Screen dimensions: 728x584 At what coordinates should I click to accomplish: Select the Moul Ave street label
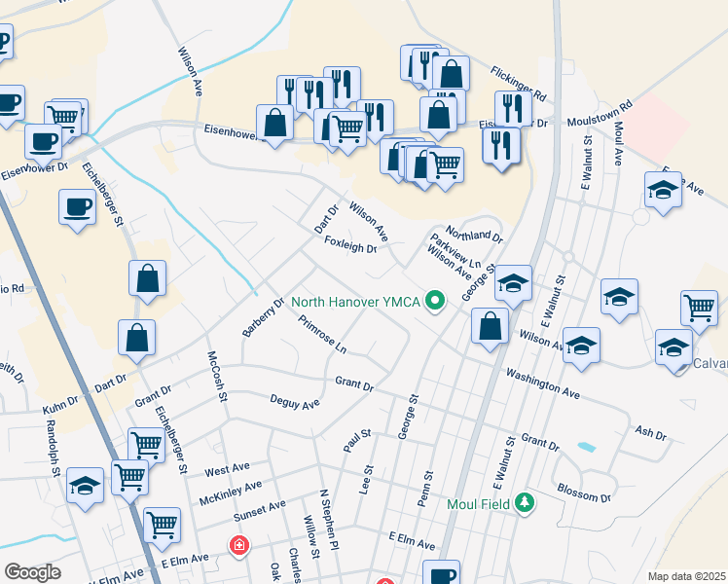click(x=618, y=143)
